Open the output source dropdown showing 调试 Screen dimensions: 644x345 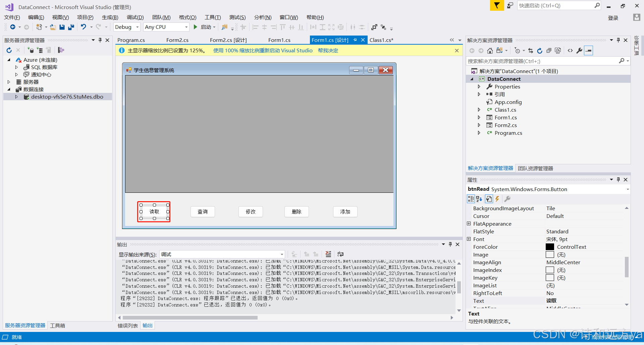click(x=222, y=254)
